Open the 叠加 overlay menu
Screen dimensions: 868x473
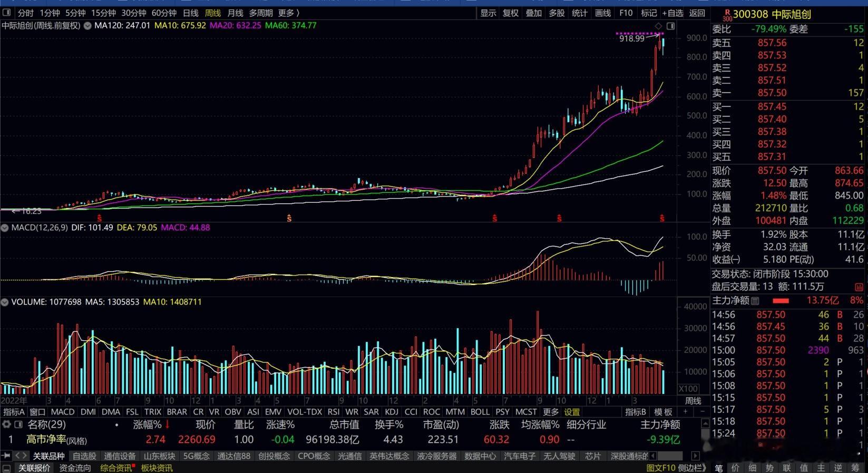point(534,13)
